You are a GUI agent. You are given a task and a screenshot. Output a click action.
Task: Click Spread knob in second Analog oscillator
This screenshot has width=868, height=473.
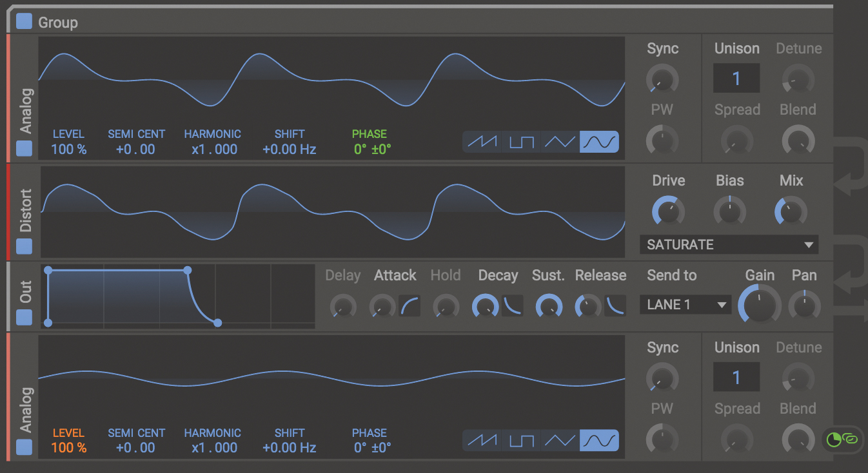[736, 438]
